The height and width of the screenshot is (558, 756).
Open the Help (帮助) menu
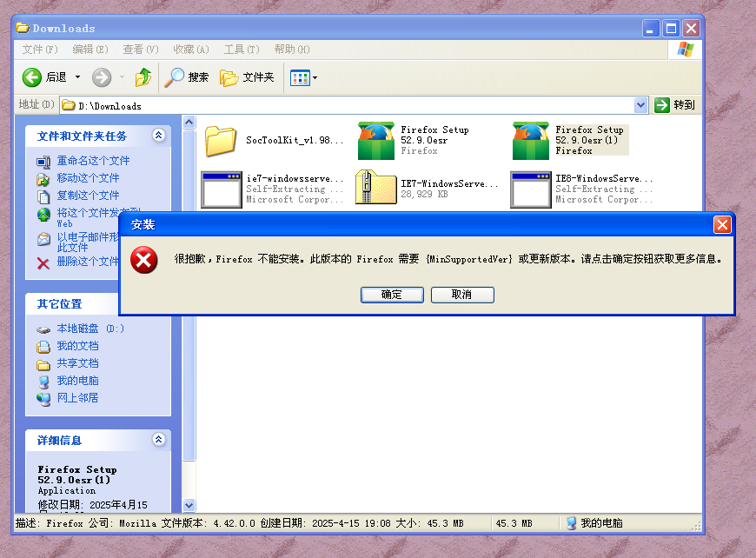tap(292, 50)
